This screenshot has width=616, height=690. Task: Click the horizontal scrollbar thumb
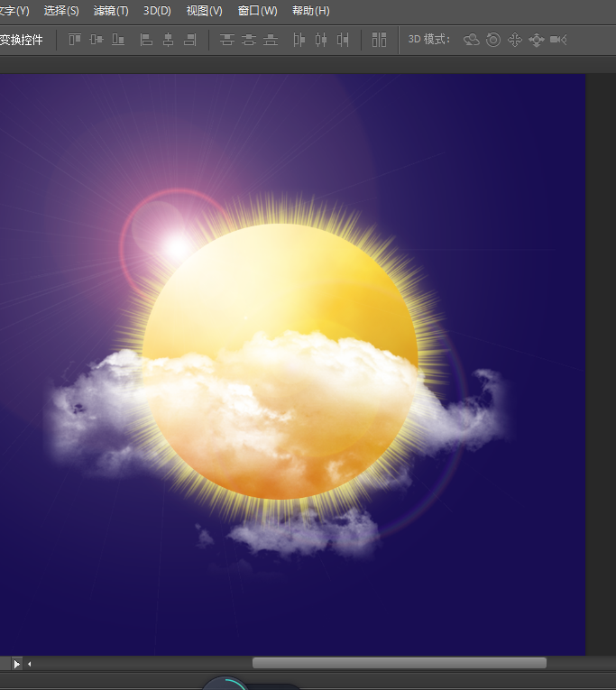(399, 663)
